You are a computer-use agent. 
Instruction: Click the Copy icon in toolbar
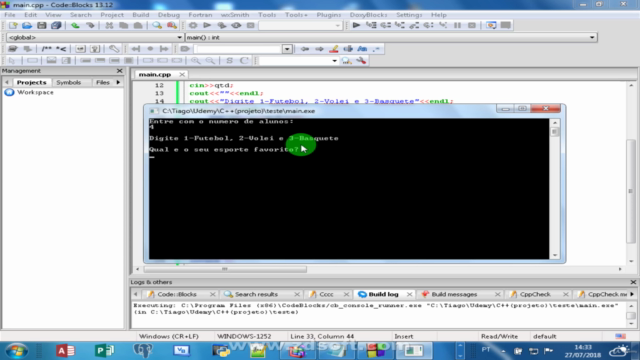pos(123,25)
